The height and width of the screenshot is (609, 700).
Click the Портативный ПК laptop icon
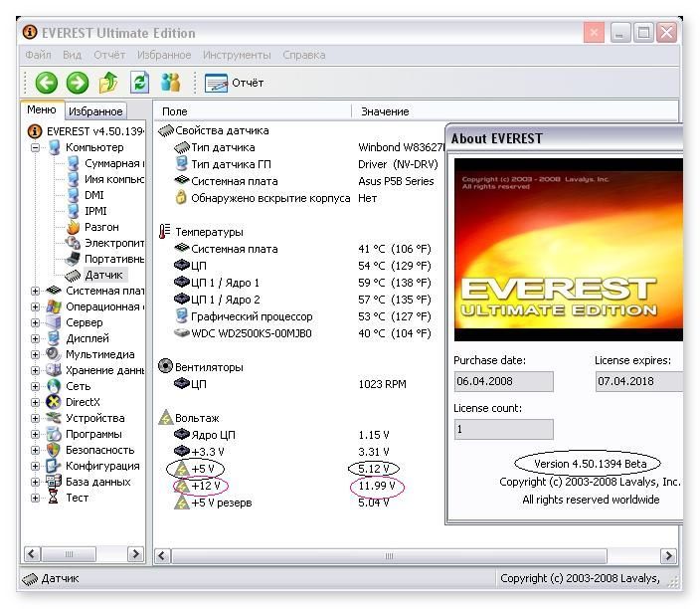click(x=73, y=259)
